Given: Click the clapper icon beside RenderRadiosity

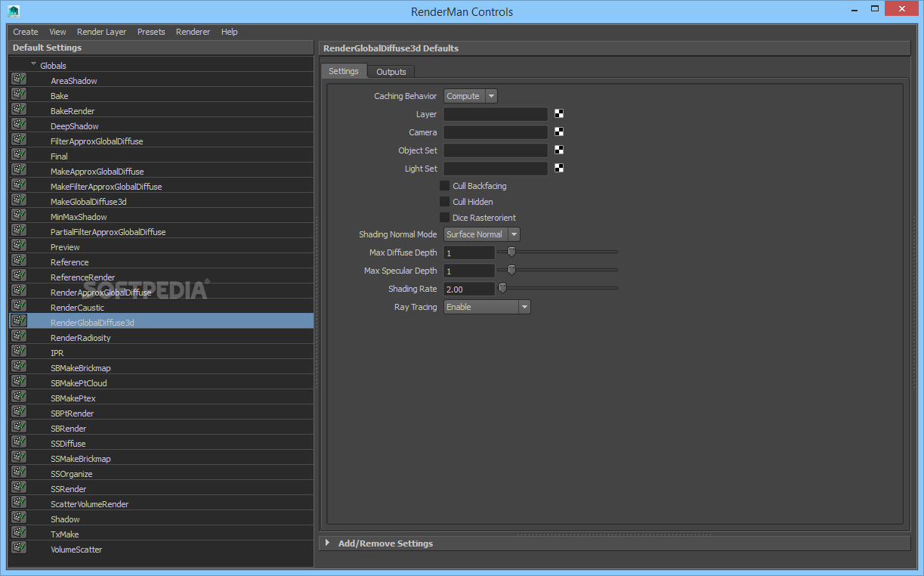Looking at the screenshot, I should coord(19,336).
